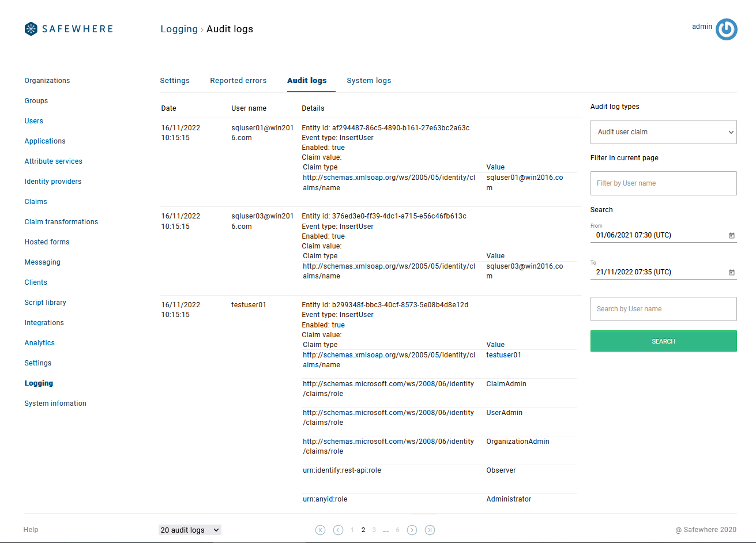The height and width of the screenshot is (543, 756).
Task: Switch to the System logs tab
Action: pos(368,81)
